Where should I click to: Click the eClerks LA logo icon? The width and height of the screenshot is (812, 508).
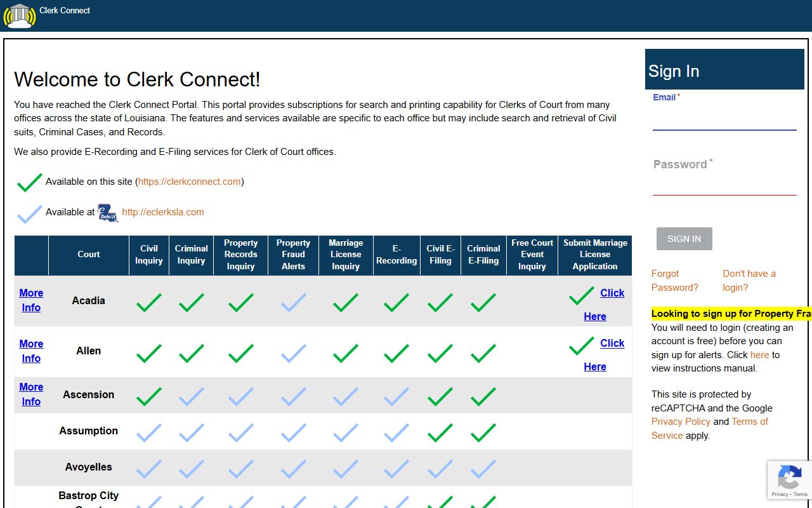point(108,213)
